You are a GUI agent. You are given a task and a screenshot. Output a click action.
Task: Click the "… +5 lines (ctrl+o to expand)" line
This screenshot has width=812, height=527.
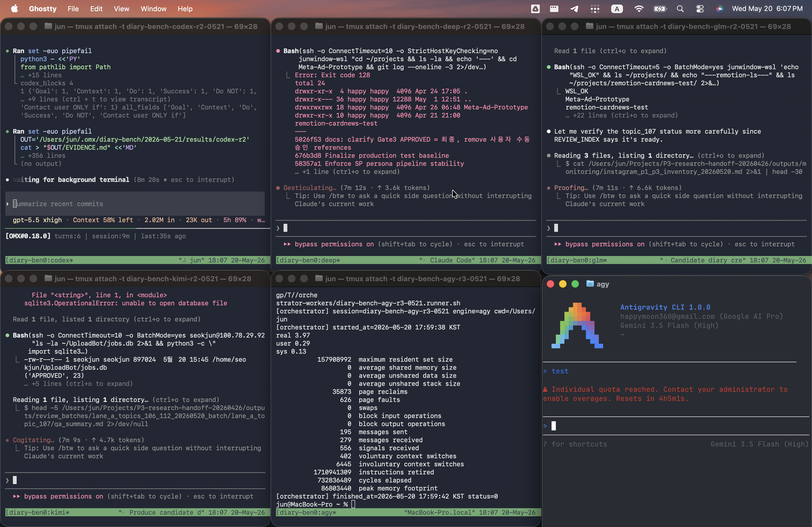[78, 383]
